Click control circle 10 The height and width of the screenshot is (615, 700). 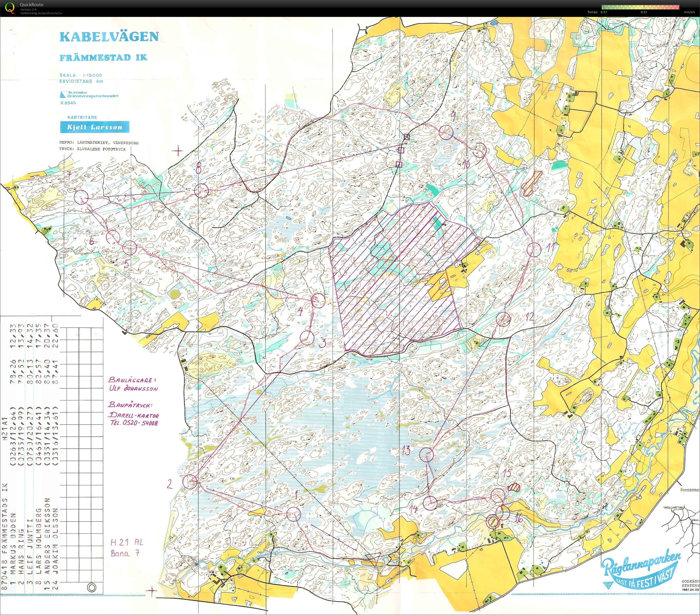(480, 150)
